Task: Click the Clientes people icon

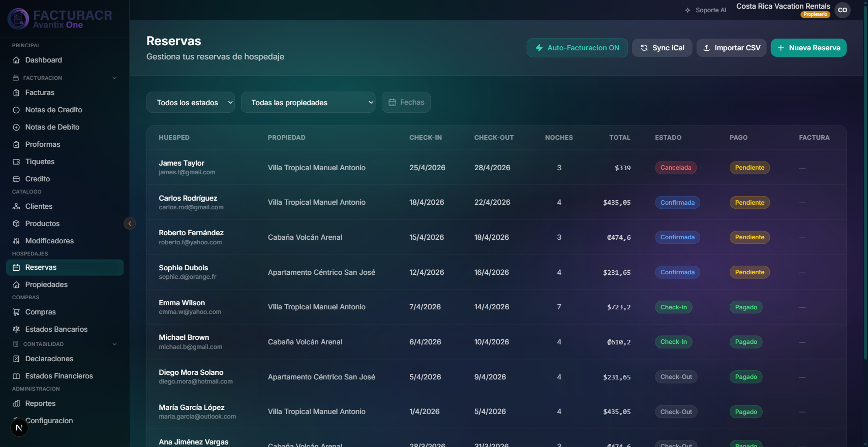Action: tap(16, 206)
